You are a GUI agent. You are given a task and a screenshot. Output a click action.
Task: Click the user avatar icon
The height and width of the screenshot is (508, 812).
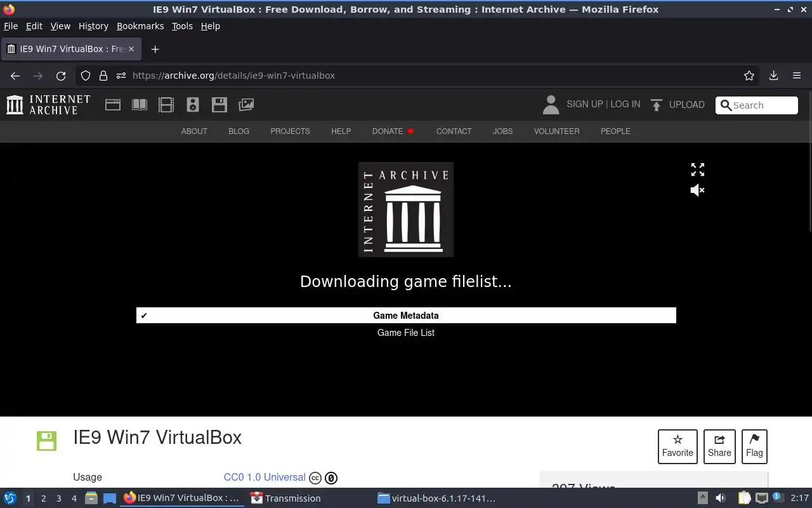point(551,105)
